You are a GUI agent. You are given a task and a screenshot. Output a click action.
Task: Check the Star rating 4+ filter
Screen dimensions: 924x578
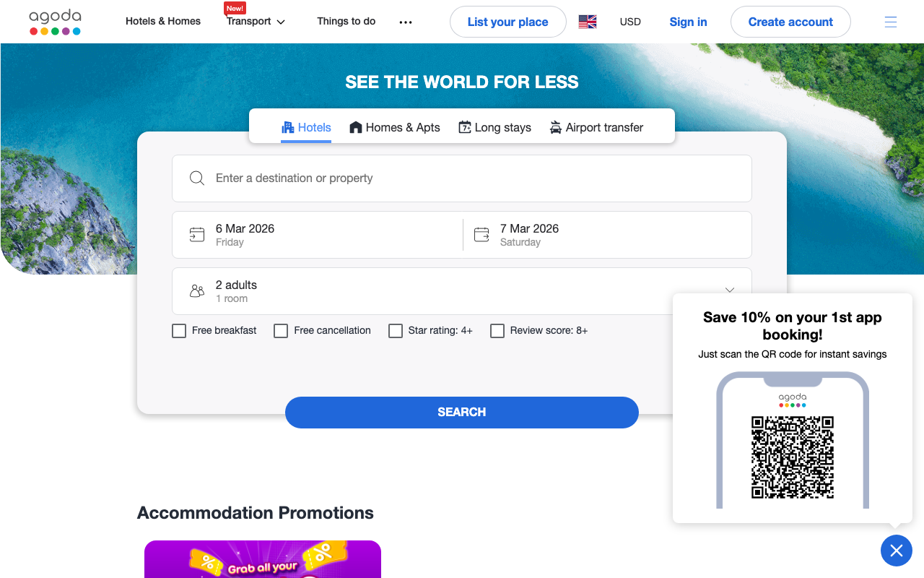pyautogui.click(x=396, y=331)
